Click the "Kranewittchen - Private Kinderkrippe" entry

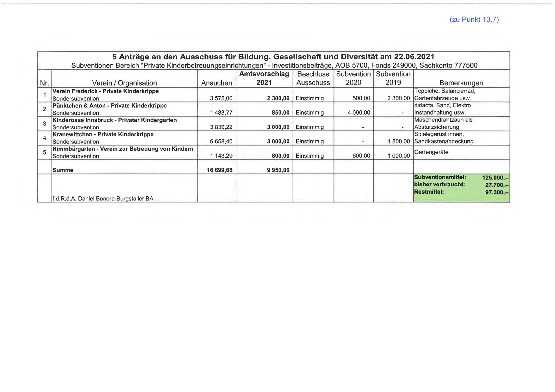tap(103, 134)
